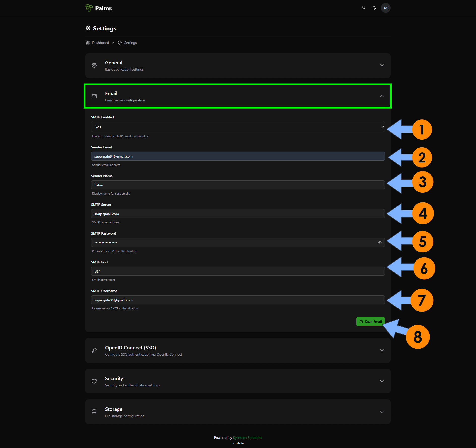Show SMTP password with eye icon
Screen dimensions: 476x448
(380, 242)
